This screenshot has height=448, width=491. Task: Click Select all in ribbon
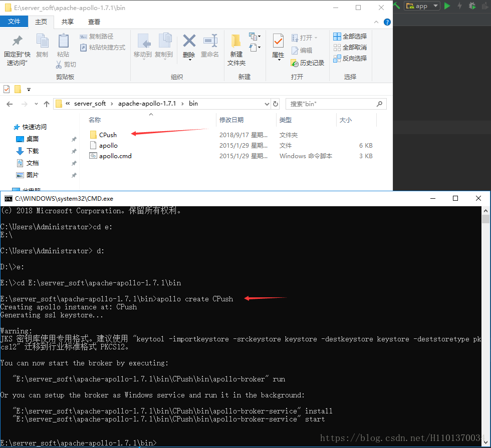coord(350,37)
